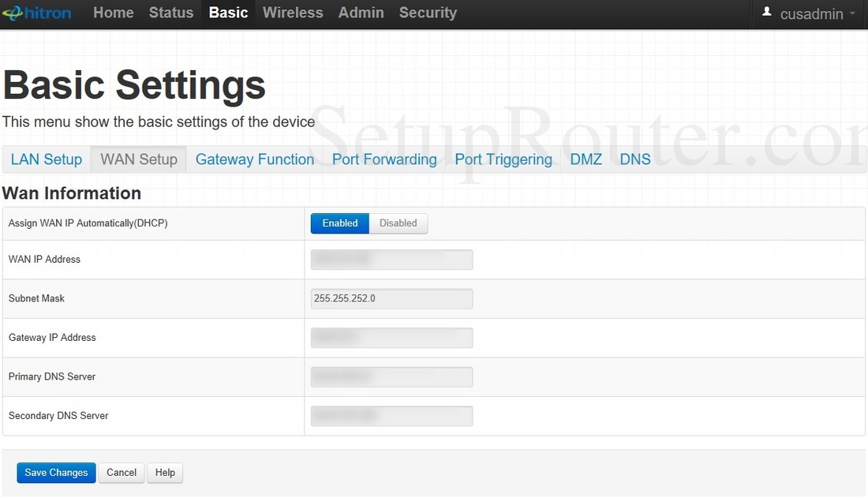Click the Save Changes button
Screen dimensions: 868x498
[56, 473]
